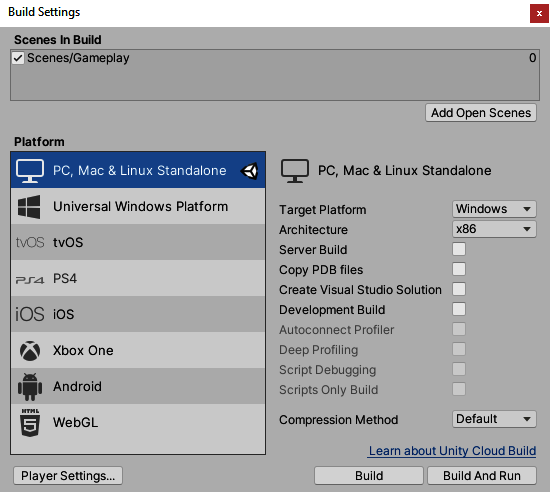
Task: Select Universal Windows Platform in list
Action: pyautogui.click(x=138, y=206)
